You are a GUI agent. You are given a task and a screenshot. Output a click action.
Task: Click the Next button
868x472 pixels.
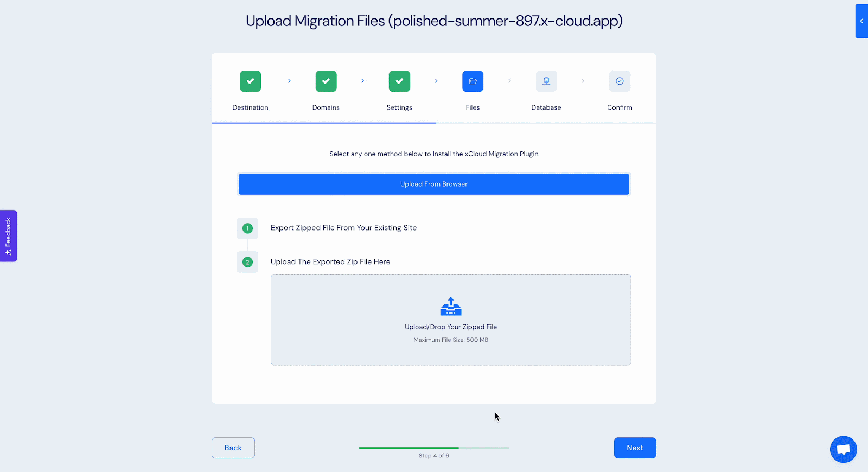coord(635,448)
